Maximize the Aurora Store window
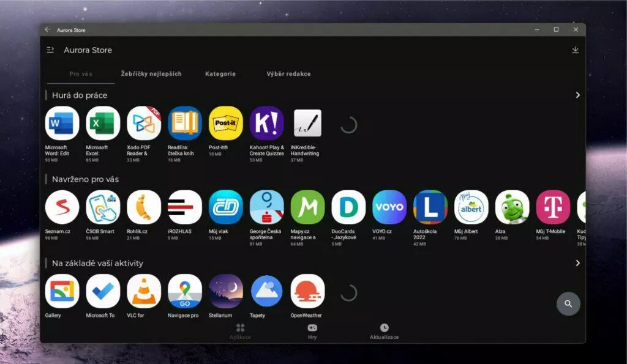 556,29
